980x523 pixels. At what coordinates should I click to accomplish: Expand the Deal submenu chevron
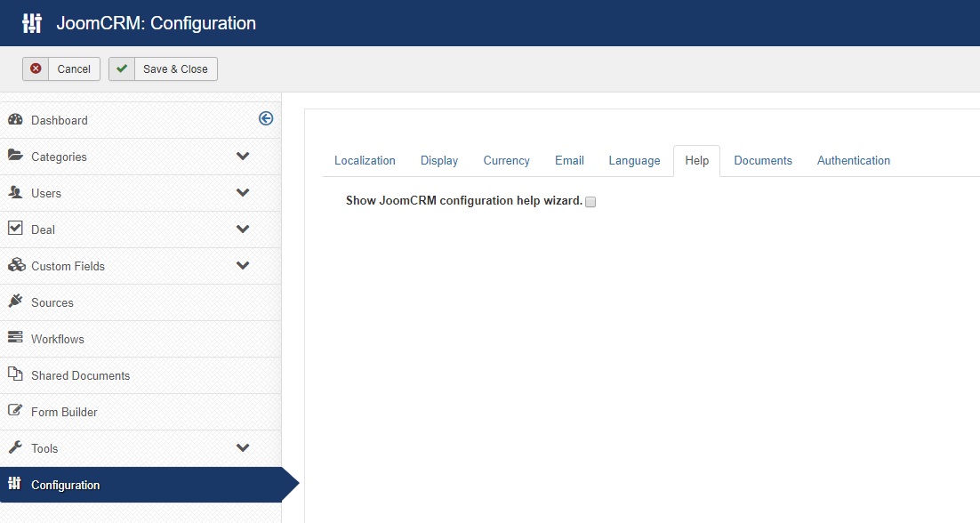pos(243,229)
